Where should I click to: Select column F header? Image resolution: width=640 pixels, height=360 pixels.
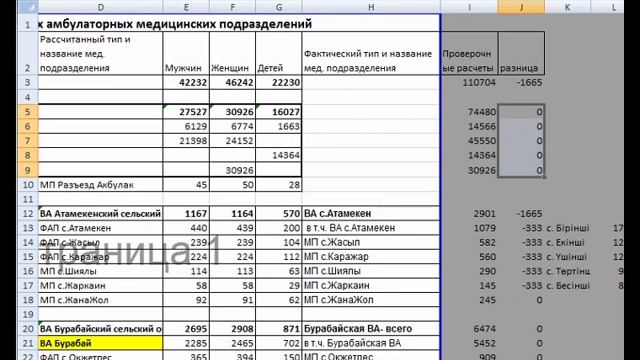(x=232, y=7)
